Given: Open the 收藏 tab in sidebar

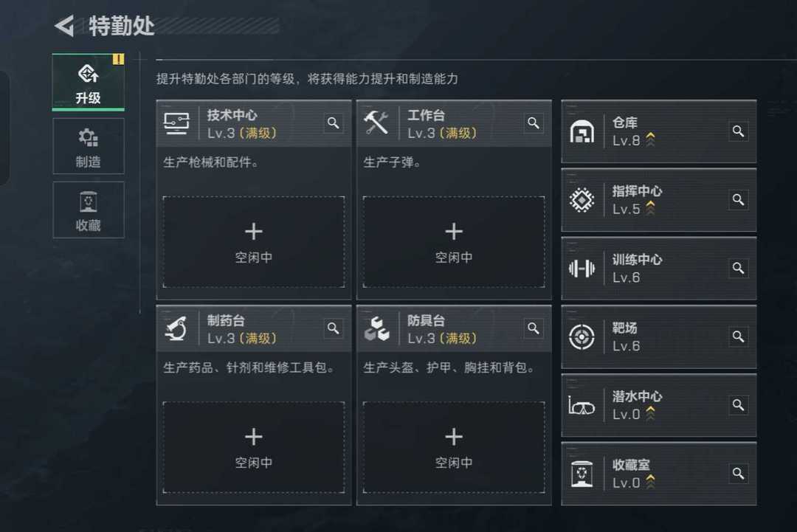Looking at the screenshot, I should coord(89,210).
